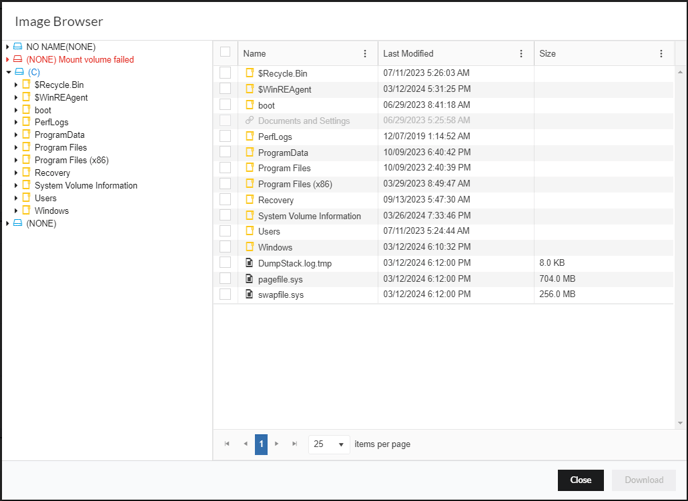This screenshot has width=688, height=501.
Task: Click the Users folder icon in tree
Action: point(26,197)
